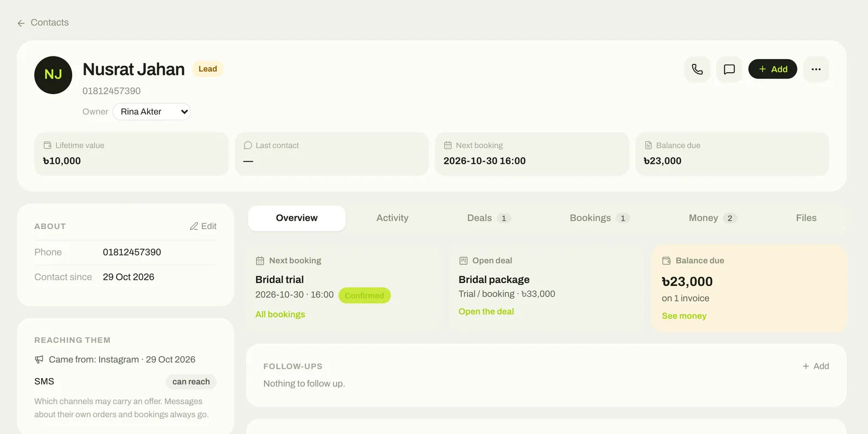Screen dimensions: 868x434
Task: Switch to the Money tab
Action: [712, 218]
